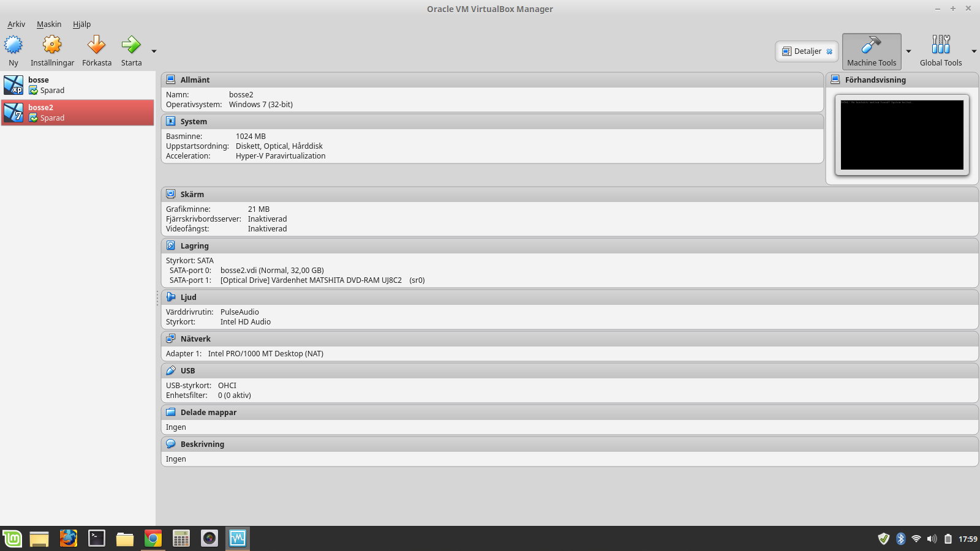
Task: Click the volume tray icon
Action: point(932,539)
